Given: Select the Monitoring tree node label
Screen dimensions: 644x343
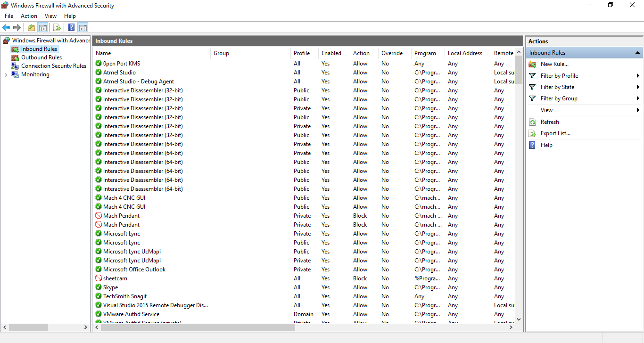Looking at the screenshot, I should (x=35, y=74).
